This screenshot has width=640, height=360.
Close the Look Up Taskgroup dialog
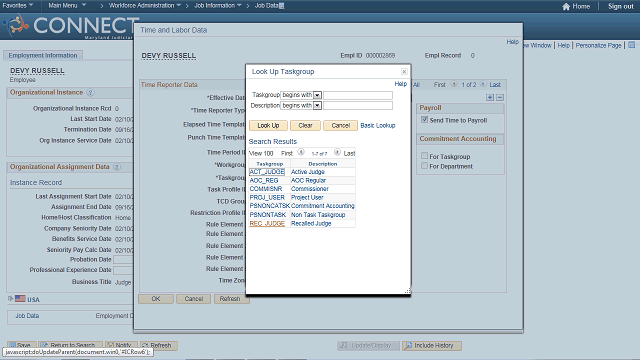(404, 71)
